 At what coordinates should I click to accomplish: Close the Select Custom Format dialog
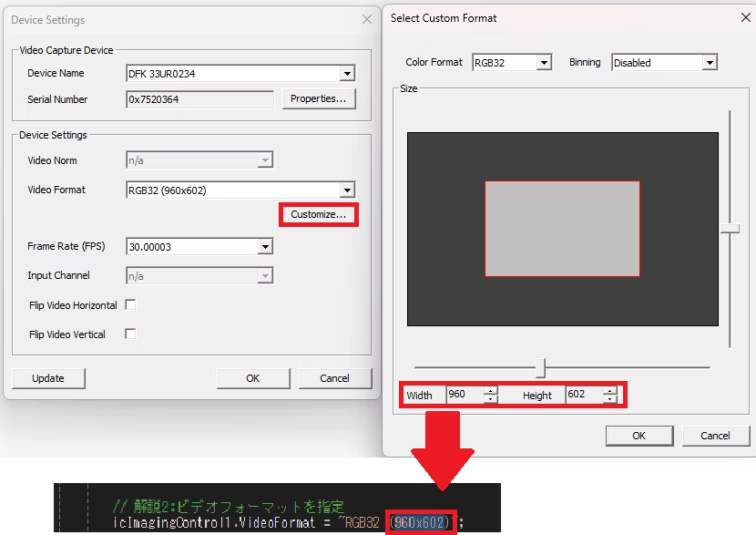[x=746, y=17]
